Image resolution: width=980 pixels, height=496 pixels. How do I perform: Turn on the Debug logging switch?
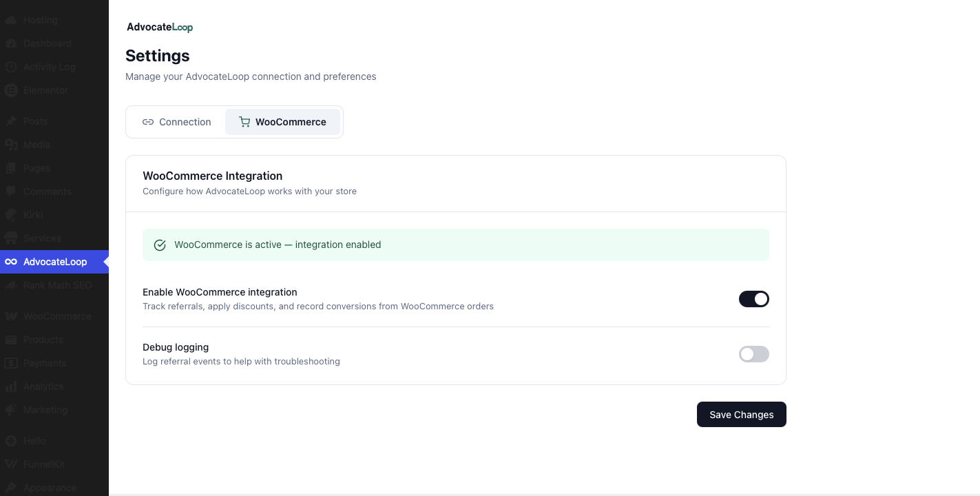[x=754, y=354]
